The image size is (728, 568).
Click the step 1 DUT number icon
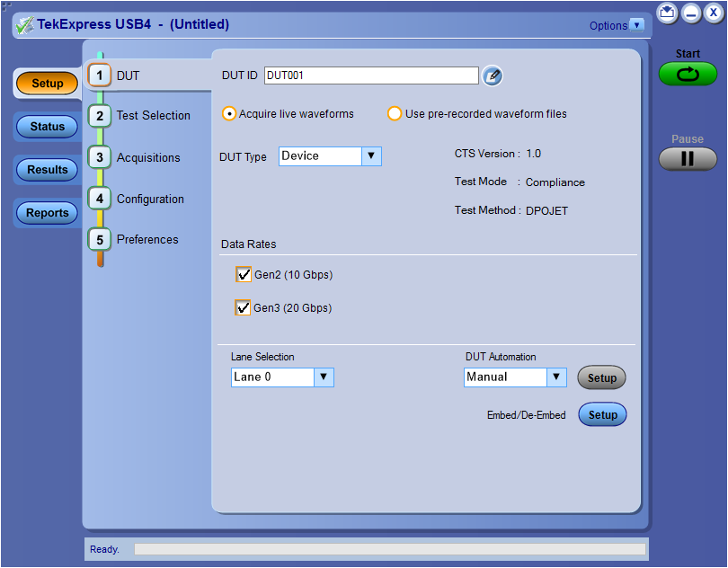[101, 75]
